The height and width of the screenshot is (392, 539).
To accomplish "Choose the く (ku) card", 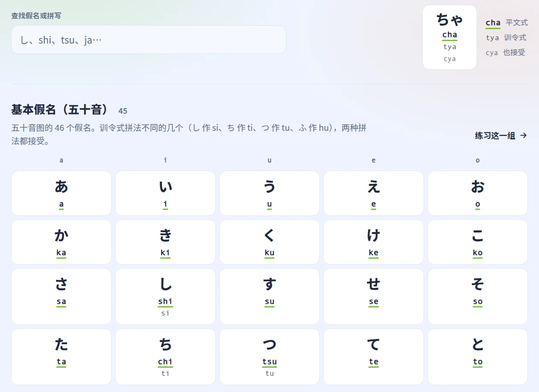I will click(269, 242).
